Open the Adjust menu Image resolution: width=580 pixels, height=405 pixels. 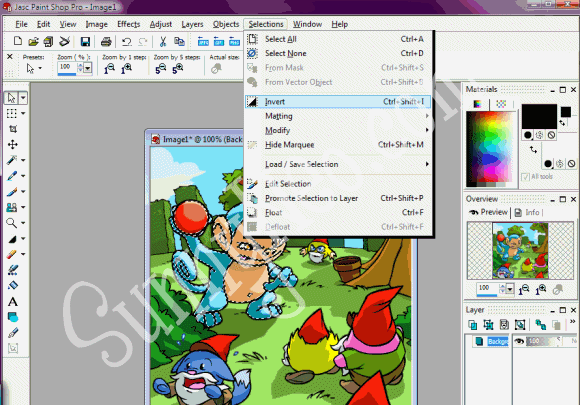coord(161,24)
